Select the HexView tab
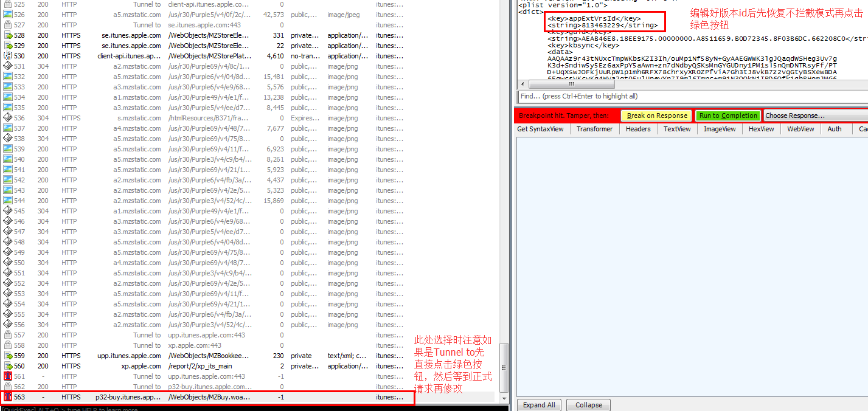Screen dimensions: 868x411 tap(761, 129)
